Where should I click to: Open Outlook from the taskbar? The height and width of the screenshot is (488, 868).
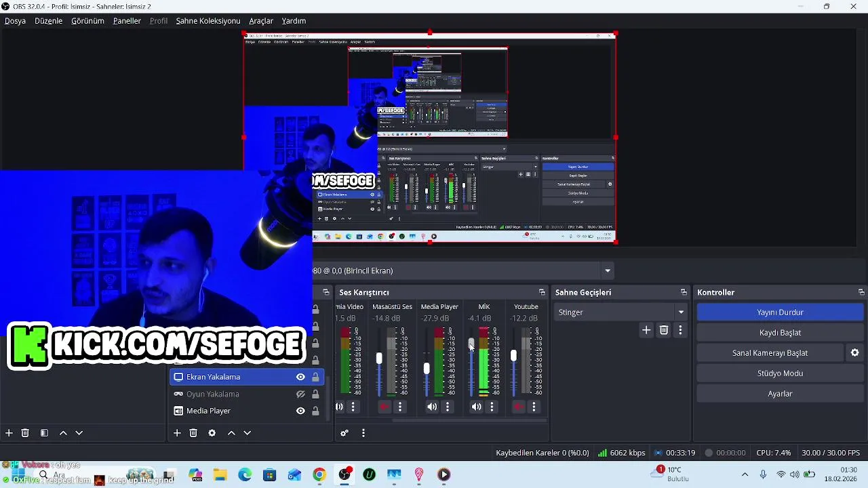294,474
